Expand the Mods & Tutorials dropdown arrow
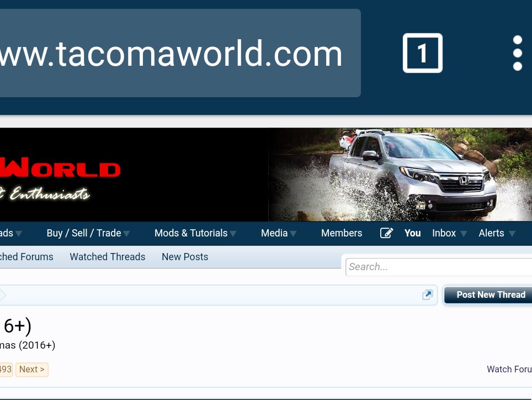This screenshot has width=532, height=400. (233, 234)
